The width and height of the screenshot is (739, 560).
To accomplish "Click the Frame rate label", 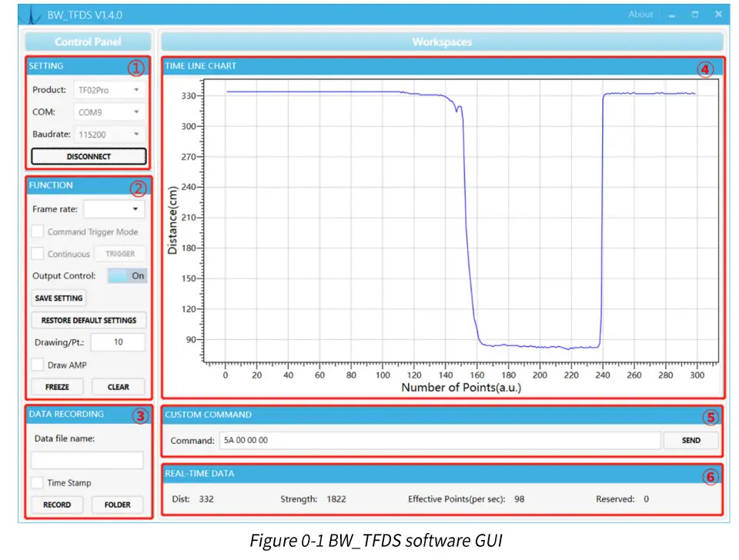I will pyautogui.click(x=55, y=209).
